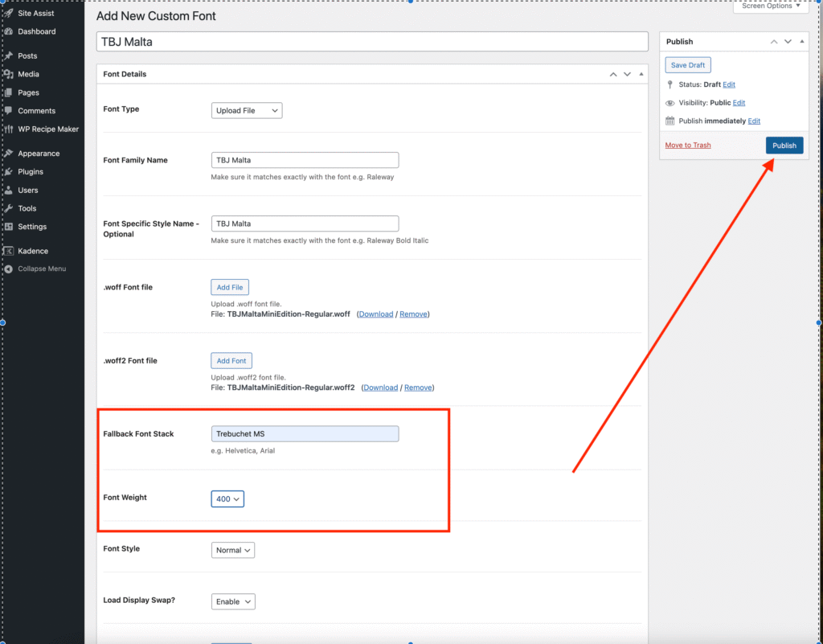This screenshot has width=823, height=644.
Task: Toggle the Publish panel collapse arrow
Action: coord(802,42)
